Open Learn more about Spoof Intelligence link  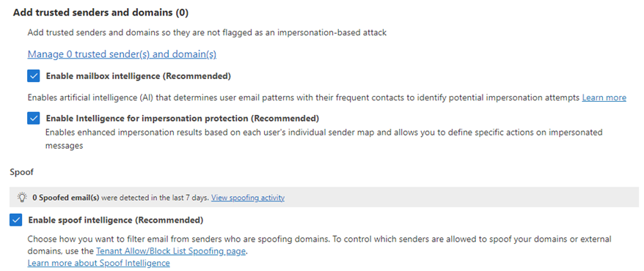[98, 263]
